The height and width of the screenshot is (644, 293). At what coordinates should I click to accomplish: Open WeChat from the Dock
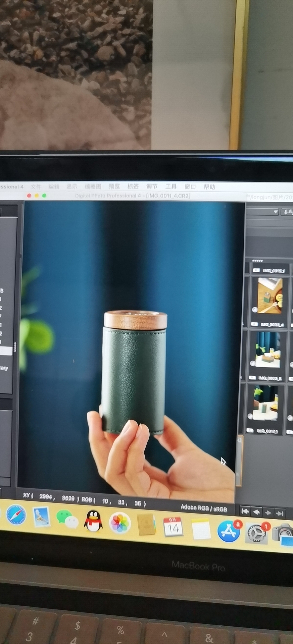click(67, 519)
